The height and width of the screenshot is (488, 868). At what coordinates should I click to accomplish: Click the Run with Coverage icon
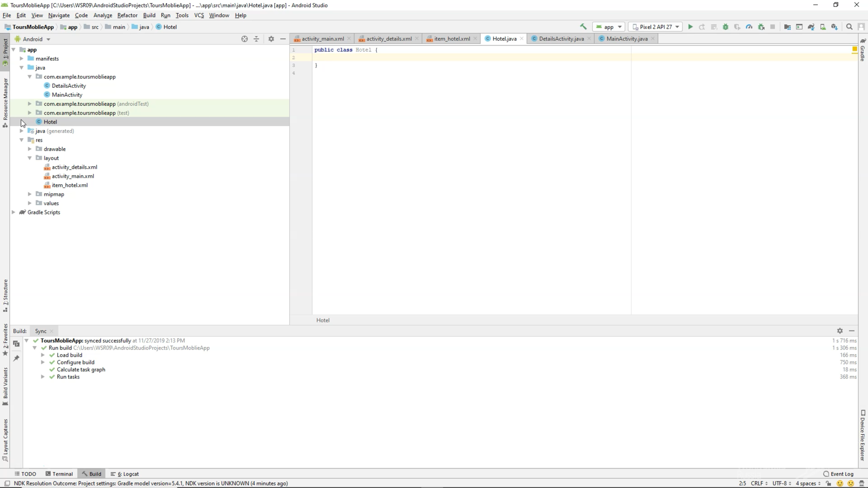click(x=737, y=27)
